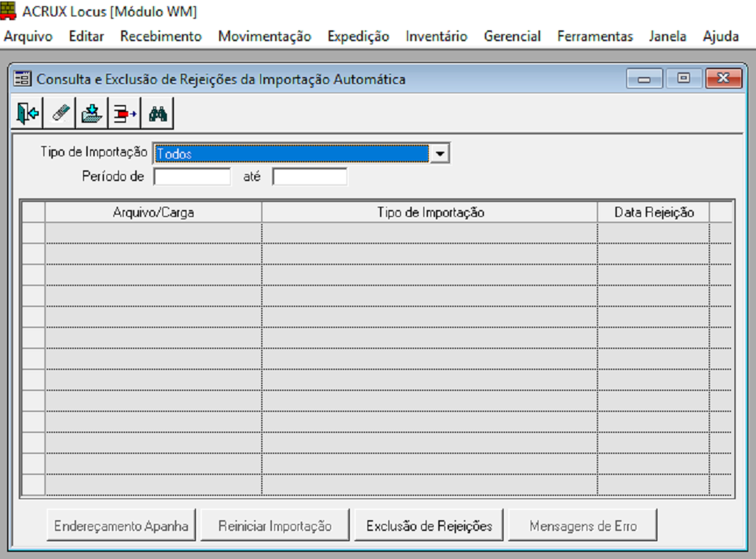Minimize the Consulta e Exclusão window
This screenshot has height=559, width=756.
pyautogui.click(x=644, y=79)
